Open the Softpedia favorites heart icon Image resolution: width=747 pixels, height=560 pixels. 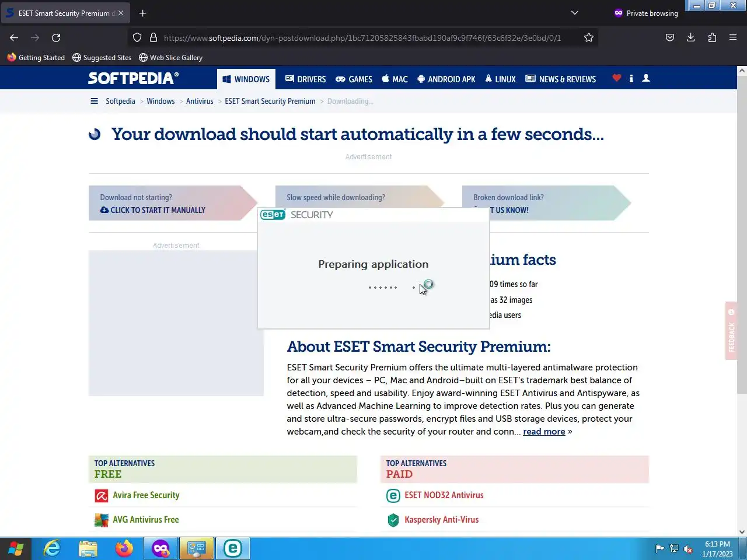[x=617, y=78]
